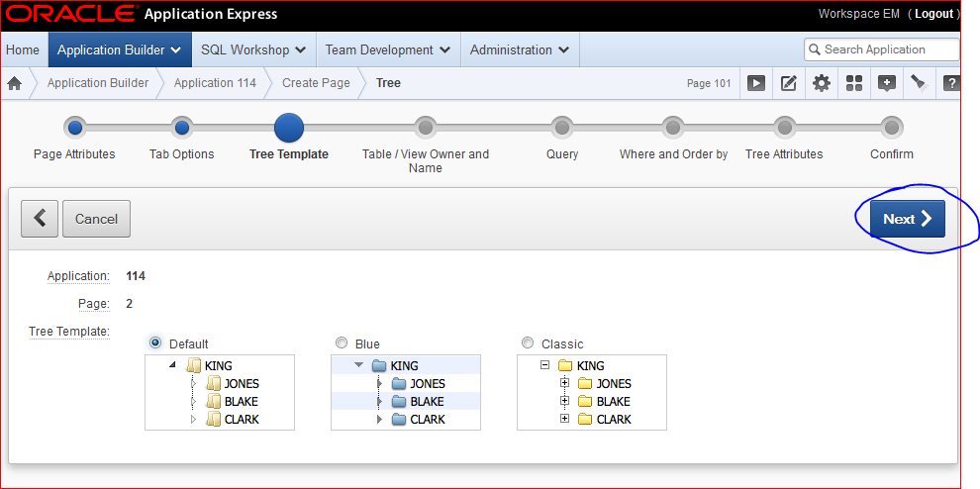This screenshot has width=980, height=489.
Task: Open the help question mark icon
Action: (951, 83)
